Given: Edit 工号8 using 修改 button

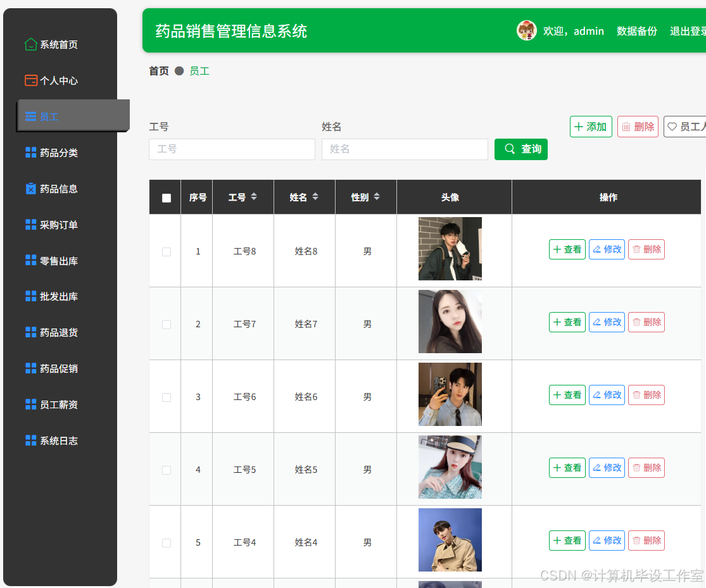Looking at the screenshot, I should pos(607,249).
